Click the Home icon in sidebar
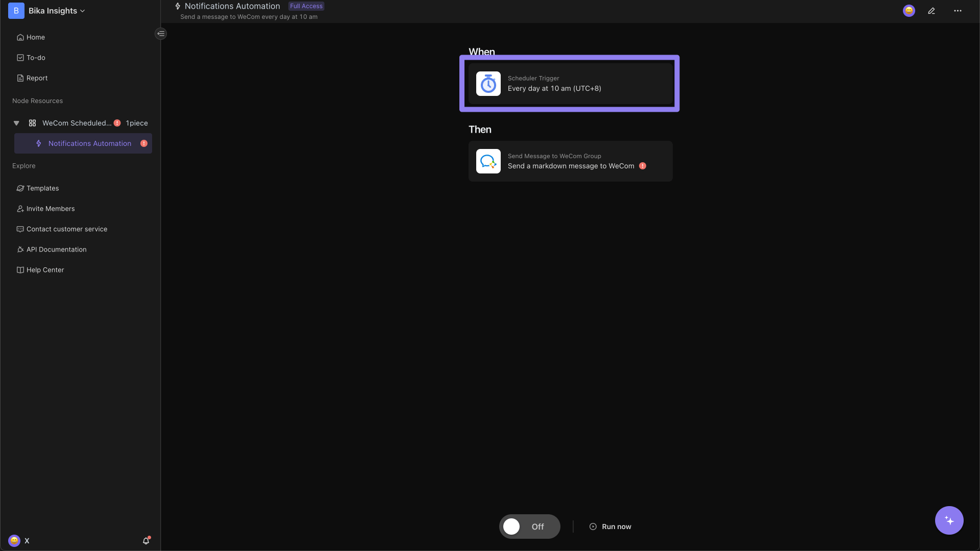This screenshot has width=980, height=551. (19, 38)
